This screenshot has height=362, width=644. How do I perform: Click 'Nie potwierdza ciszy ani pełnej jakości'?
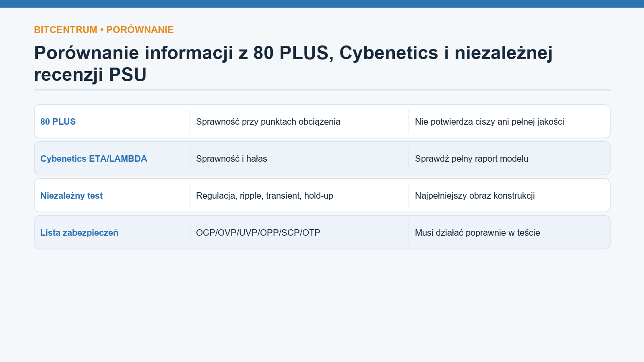tap(489, 121)
